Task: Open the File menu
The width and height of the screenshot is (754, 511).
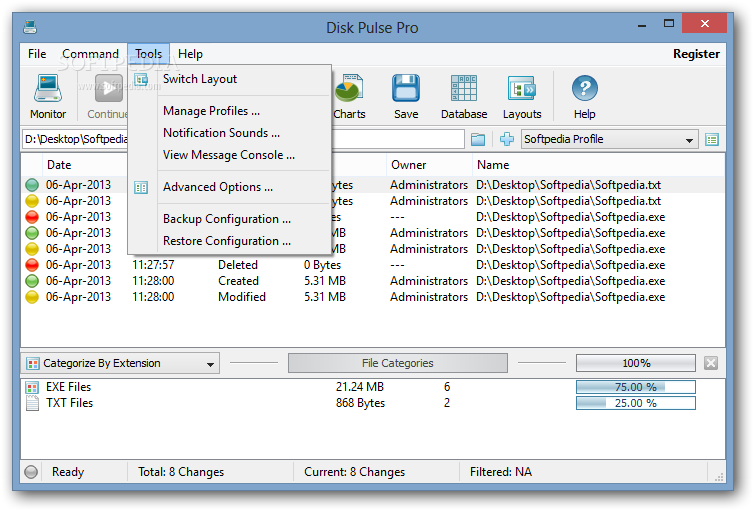Action: [37, 54]
